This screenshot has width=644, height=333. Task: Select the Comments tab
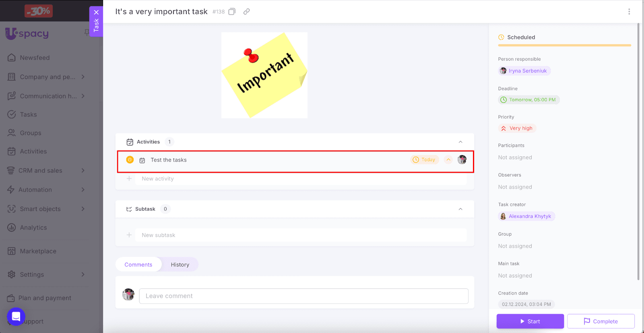pyautogui.click(x=138, y=265)
